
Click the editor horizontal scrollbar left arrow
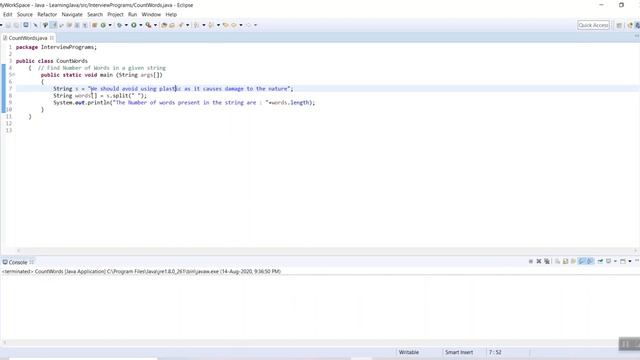click(x=18, y=251)
